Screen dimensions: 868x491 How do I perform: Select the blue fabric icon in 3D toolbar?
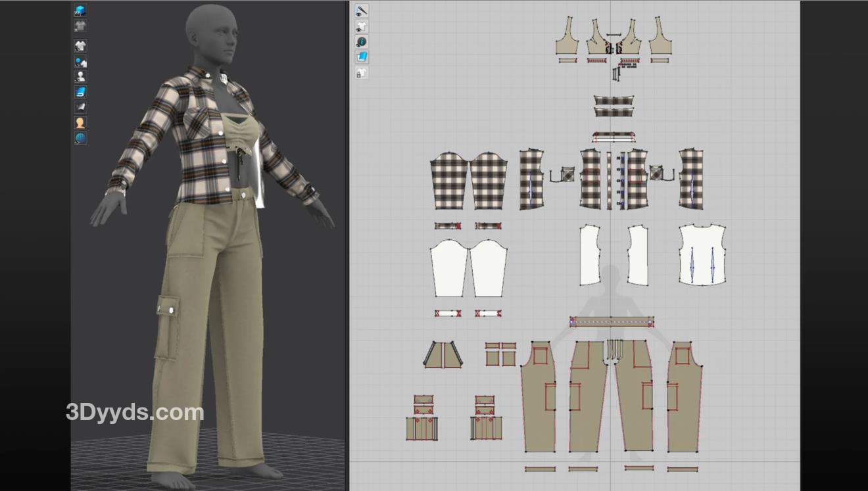click(x=80, y=92)
